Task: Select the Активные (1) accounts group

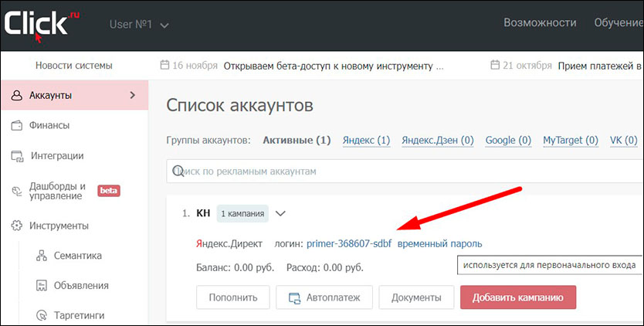Action: pos(297,140)
